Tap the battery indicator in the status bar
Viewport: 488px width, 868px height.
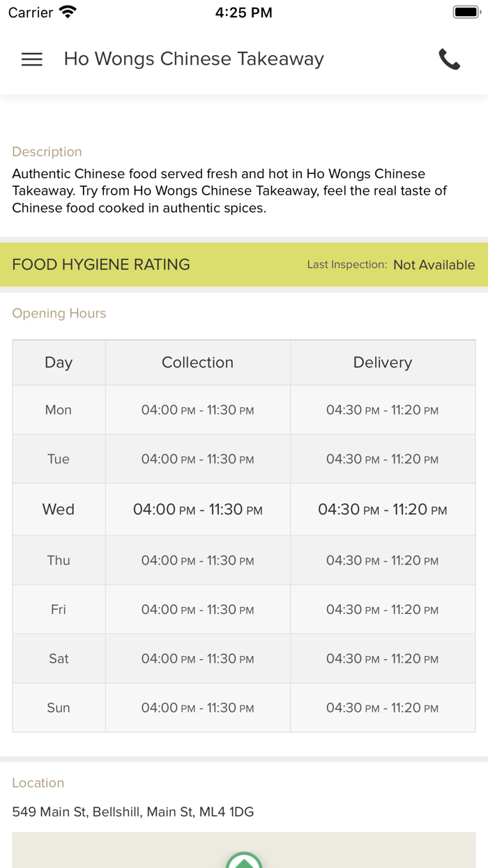pyautogui.click(x=463, y=11)
